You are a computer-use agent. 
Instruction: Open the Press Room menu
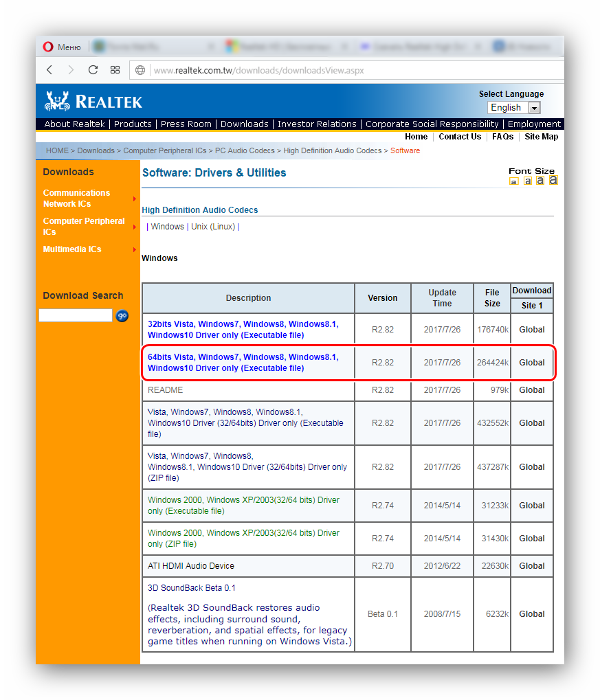point(186,124)
